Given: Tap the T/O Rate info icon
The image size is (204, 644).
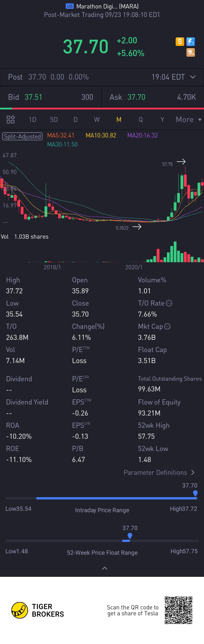Looking at the screenshot, I should coord(169,303).
